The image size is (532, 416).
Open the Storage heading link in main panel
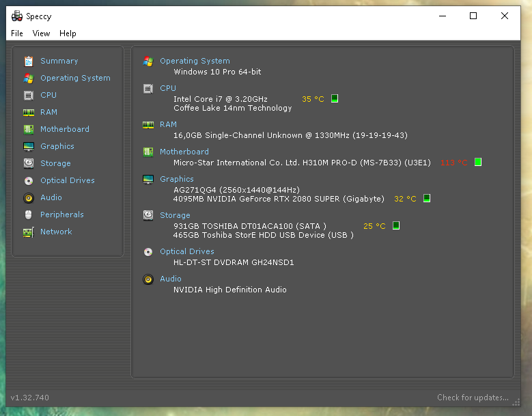click(175, 215)
